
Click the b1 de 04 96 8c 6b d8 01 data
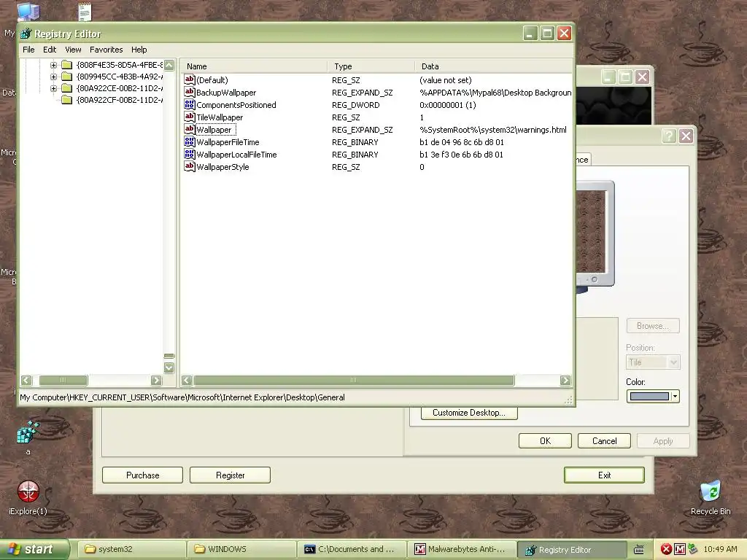[462, 142]
